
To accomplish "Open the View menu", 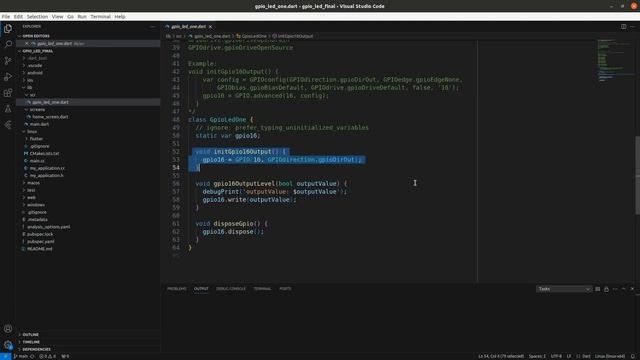I will pyautogui.click(x=58, y=17).
